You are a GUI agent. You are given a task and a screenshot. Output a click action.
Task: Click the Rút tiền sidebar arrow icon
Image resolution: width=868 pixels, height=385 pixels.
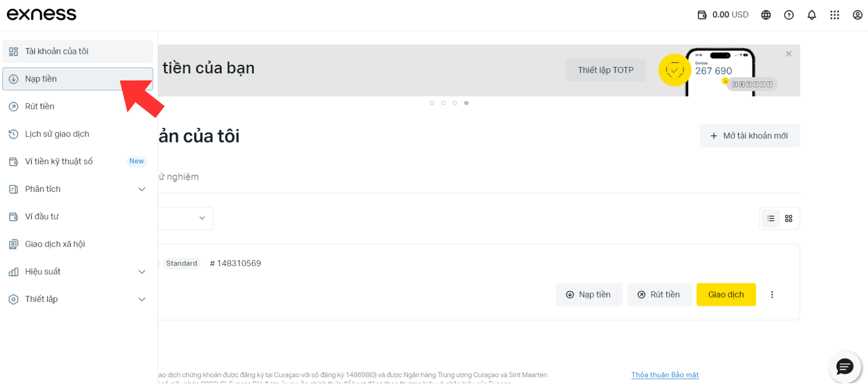coord(14,107)
